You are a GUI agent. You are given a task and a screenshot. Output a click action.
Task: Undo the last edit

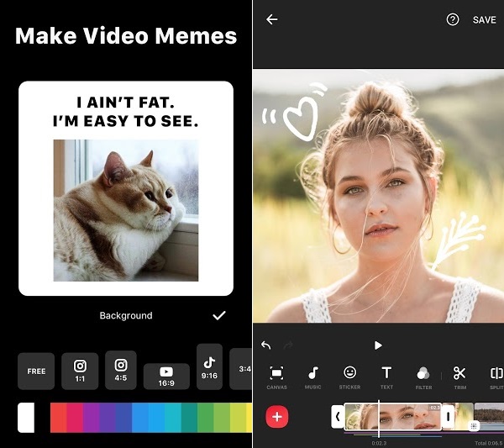coord(265,345)
